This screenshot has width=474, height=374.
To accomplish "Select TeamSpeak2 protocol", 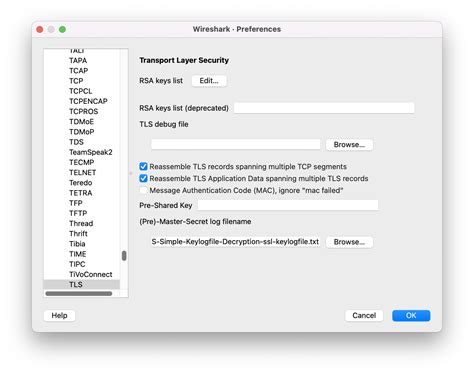I will click(91, 152).
